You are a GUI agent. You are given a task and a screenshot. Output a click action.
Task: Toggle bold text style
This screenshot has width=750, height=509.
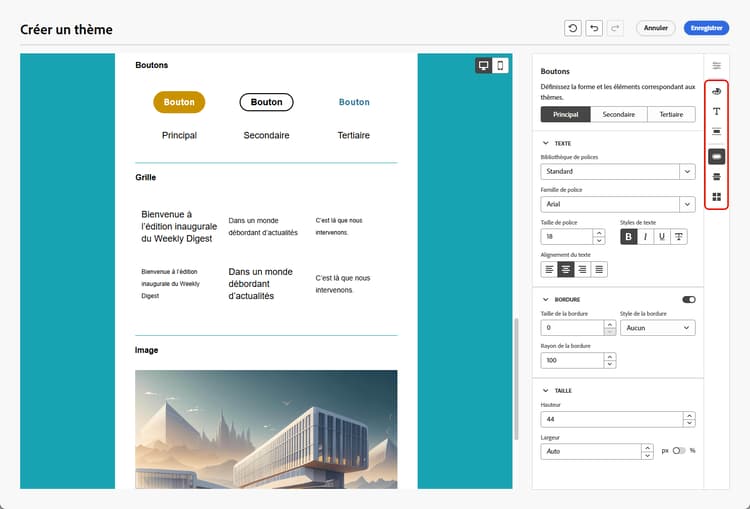pos(629,237)
